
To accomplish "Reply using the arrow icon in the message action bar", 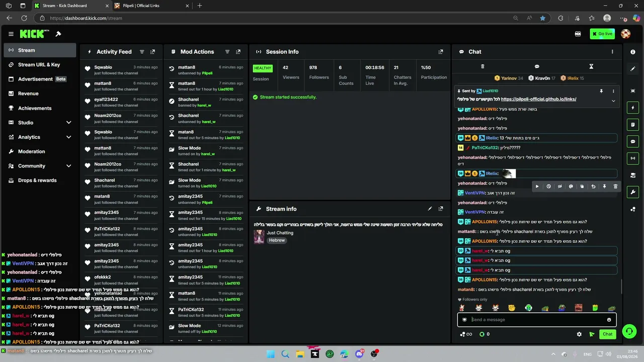I will click(x=593, y=187).
